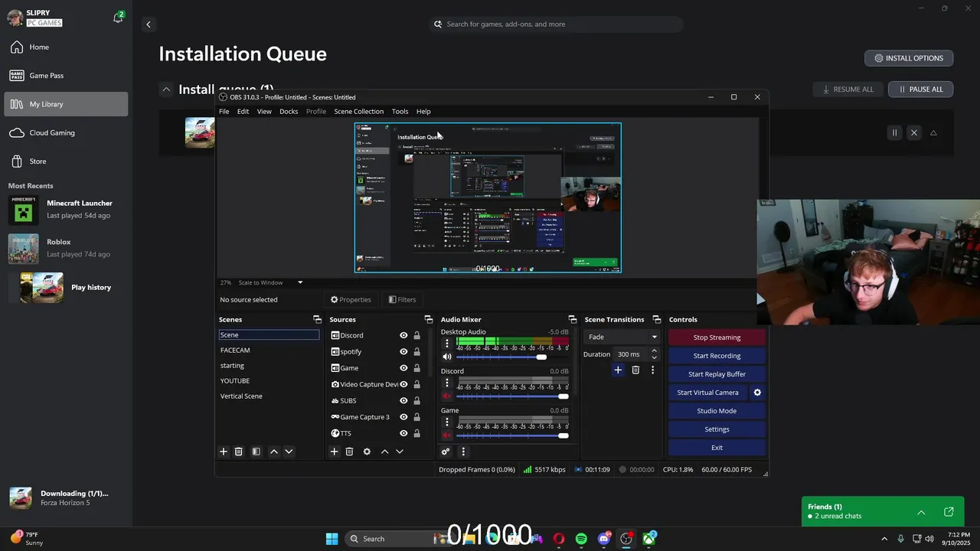980x551 pixels.
Task: Open the File menu in OBS
Action: [224, 112]
